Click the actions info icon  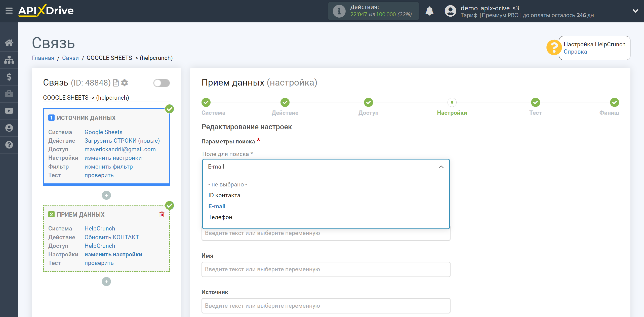coord(339,11)
